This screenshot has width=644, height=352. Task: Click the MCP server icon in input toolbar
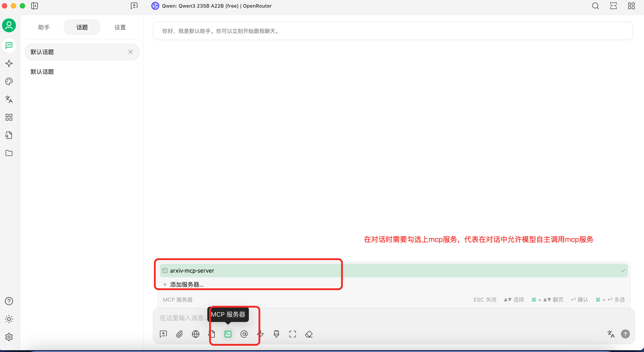[228, 334]
